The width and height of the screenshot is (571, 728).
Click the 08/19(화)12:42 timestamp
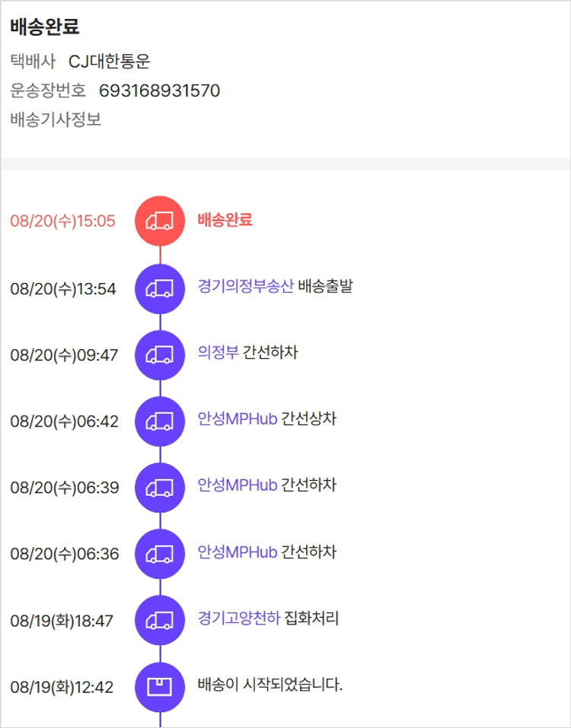pos(62,687)
